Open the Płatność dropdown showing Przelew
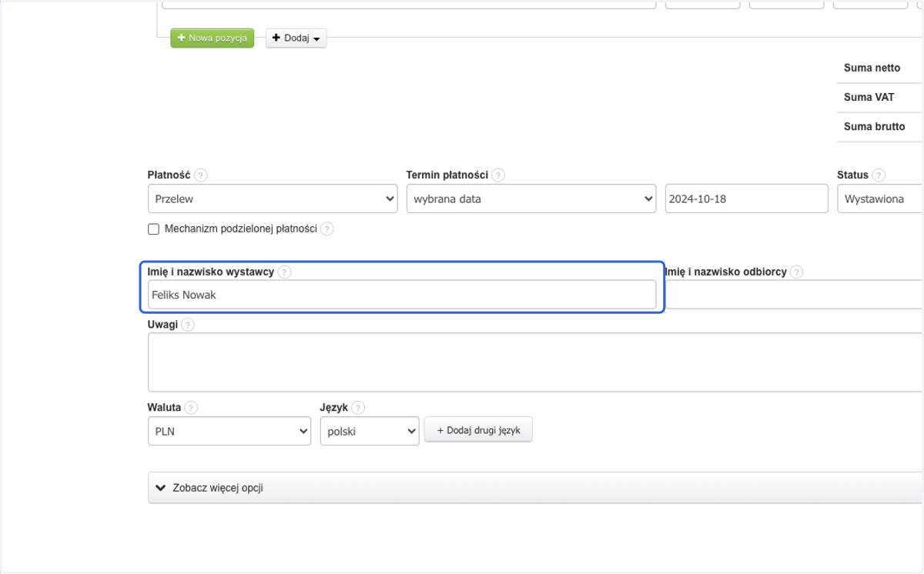 pos(273,199)
